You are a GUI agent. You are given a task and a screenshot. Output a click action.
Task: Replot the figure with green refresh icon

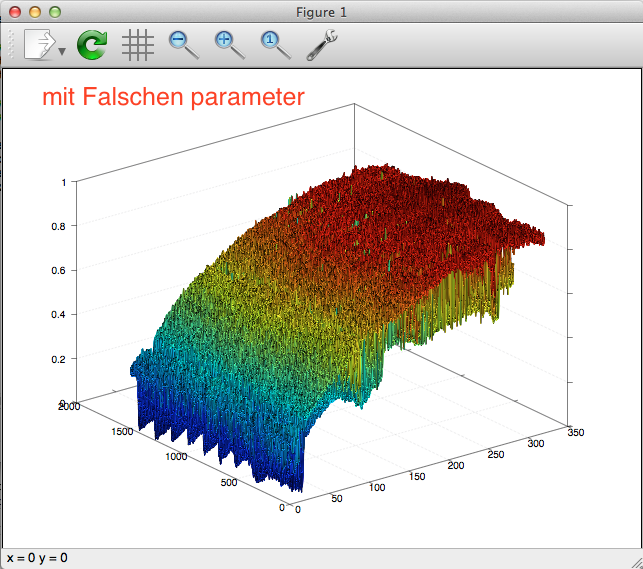(x=92, y=44)
